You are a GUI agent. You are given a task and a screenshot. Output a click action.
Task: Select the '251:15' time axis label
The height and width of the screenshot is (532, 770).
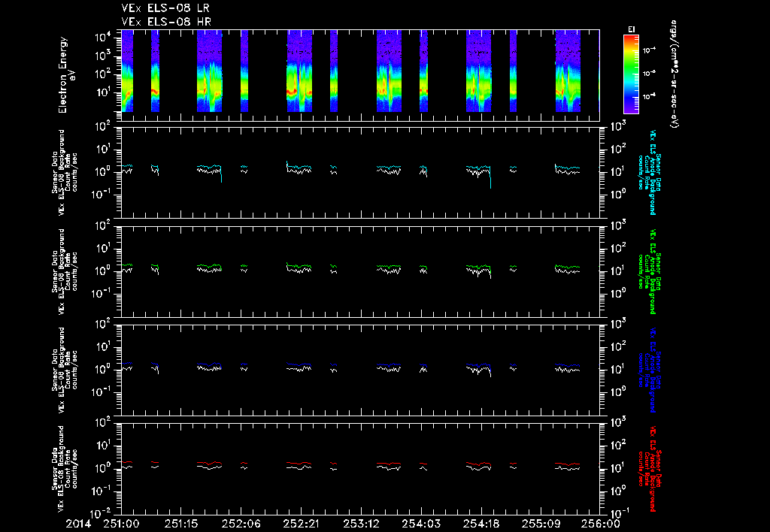pos(181,524)
